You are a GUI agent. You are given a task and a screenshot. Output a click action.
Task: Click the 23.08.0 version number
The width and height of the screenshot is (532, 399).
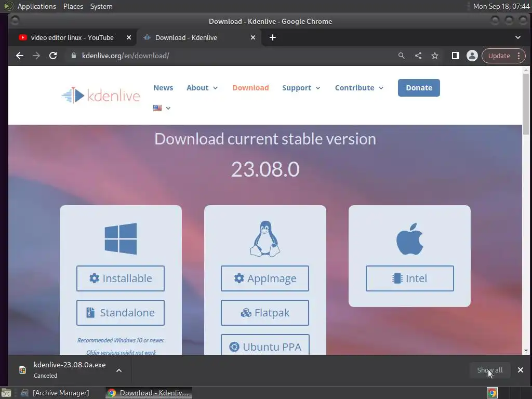pos(265,169)
